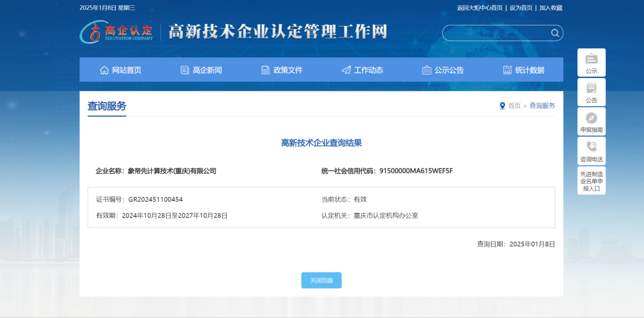Viewport: 644px width, 318px height.
Task: Click the house icon beside 网站首页
Action: click(x=104, y=70)
